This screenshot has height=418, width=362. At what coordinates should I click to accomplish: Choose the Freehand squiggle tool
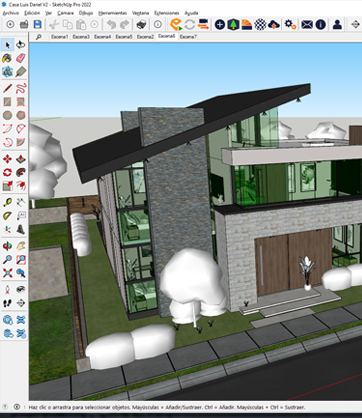tap(21, 88)
